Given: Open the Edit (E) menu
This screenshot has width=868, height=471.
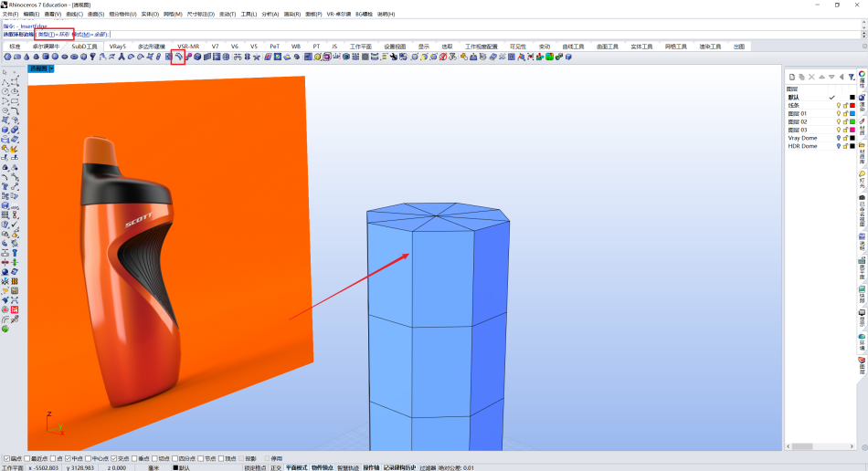Looking at the screenshot, I should (x=32, y=14).
